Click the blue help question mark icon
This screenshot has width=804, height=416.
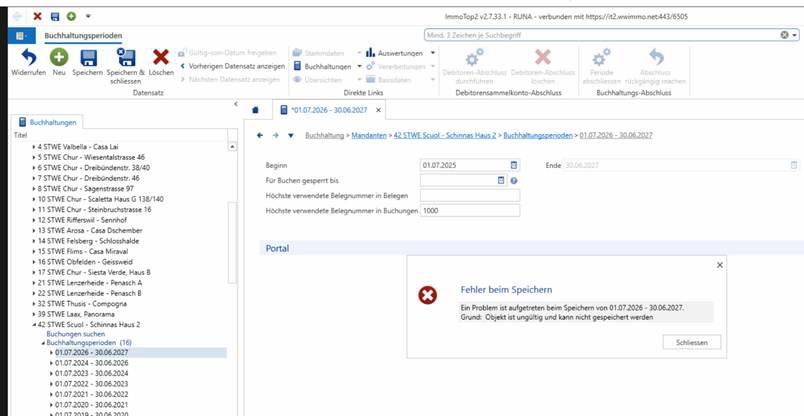(x=514, y=181)
